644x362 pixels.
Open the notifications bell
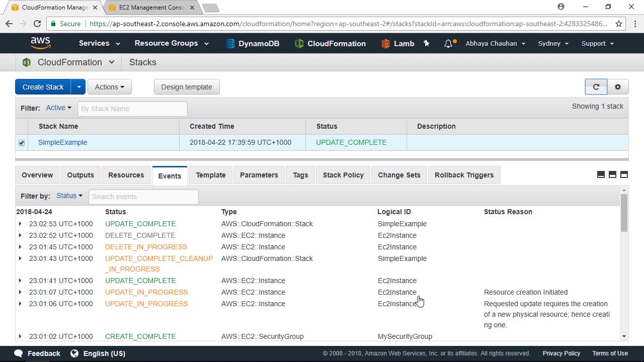(448, 44)
